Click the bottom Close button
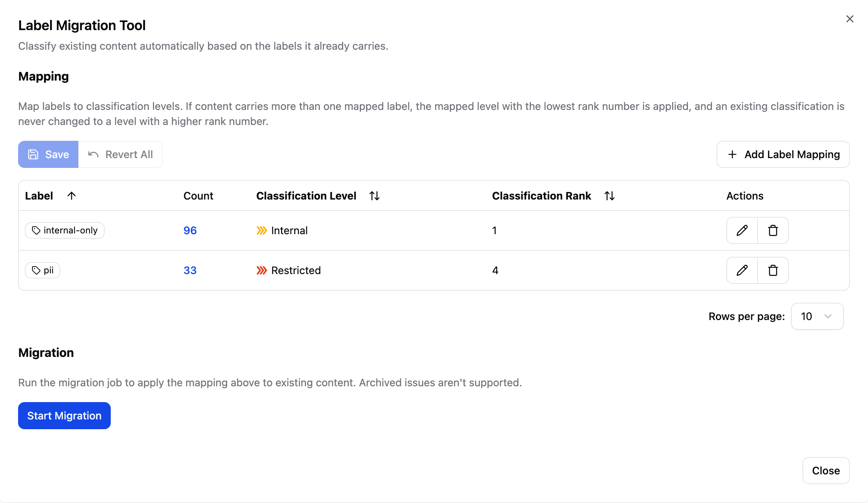 [826, 471]
